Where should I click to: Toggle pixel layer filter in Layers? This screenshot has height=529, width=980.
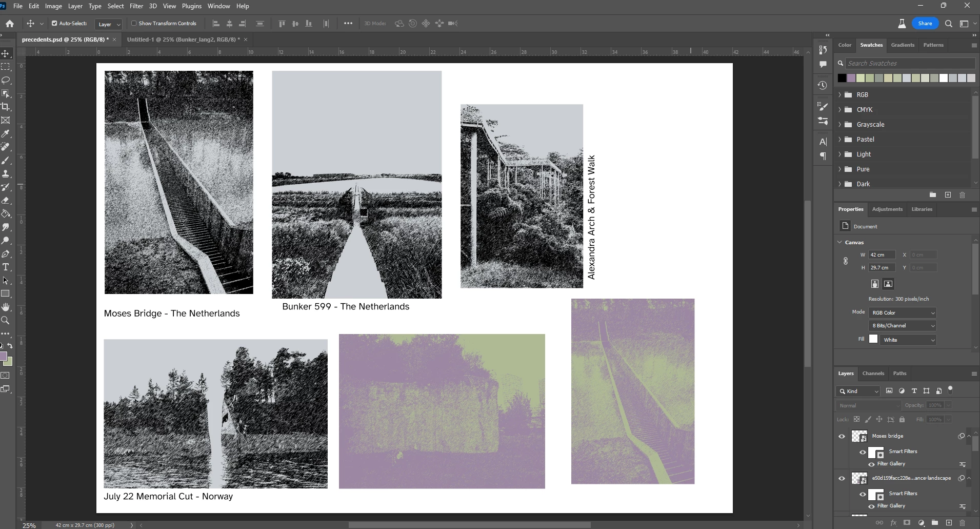click(889, 391)
